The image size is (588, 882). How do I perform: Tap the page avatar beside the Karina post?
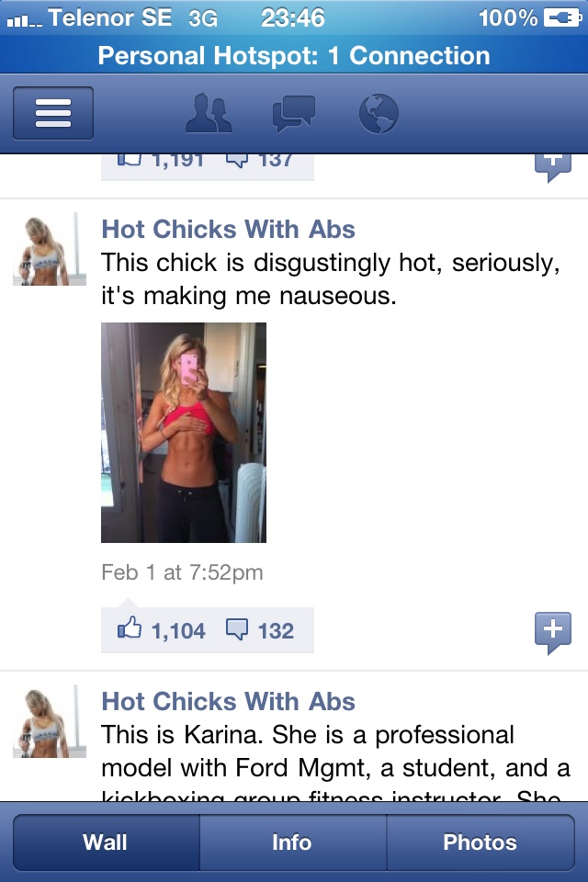50,721
